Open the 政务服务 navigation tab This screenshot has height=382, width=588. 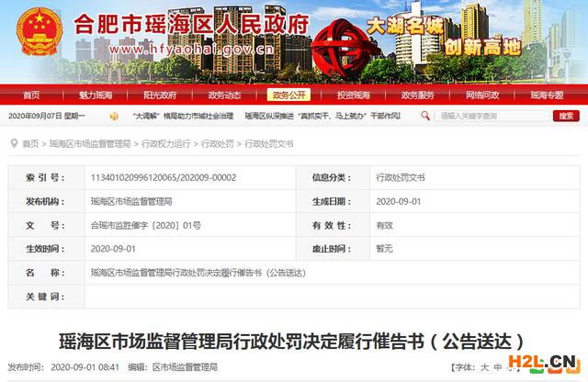click(x=418, y=95)
